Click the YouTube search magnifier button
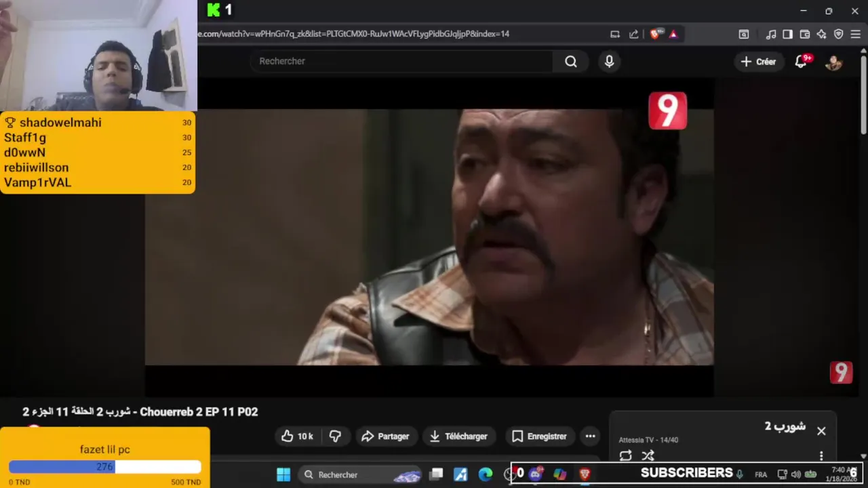The width and height of the screenshot is (868, 488). click(x=571, y=62)
